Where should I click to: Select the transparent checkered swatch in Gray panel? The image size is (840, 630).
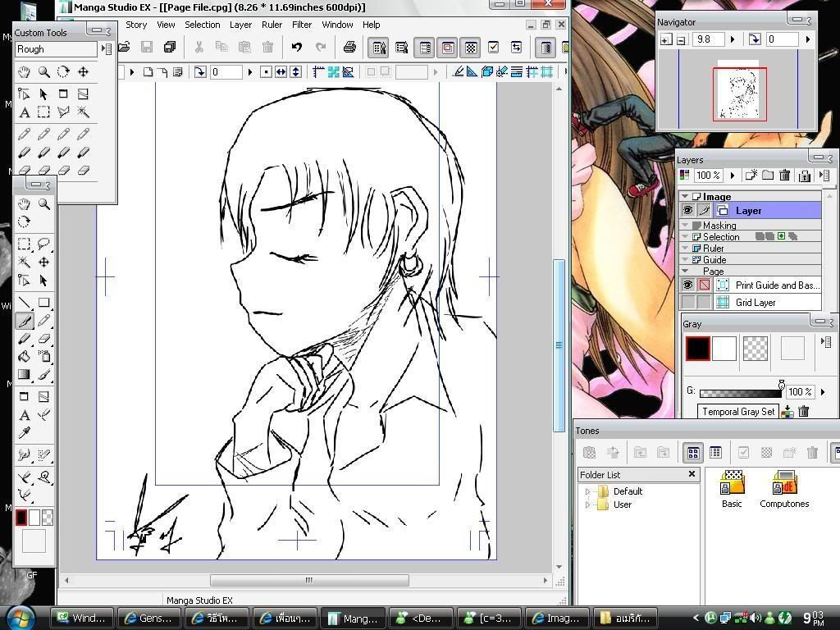(756, 349)
